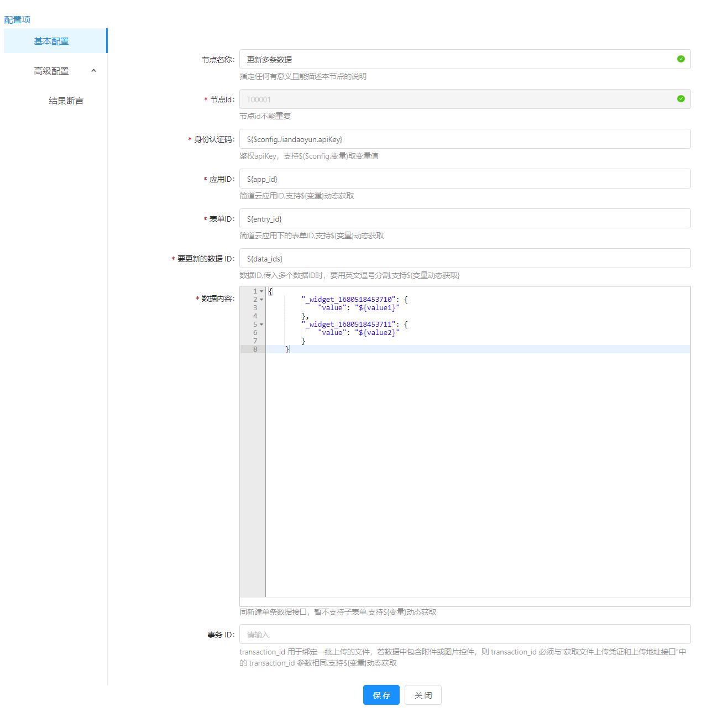Click the 配置项 header link
This screenshot has height=712, width=728.
[17, 20]
